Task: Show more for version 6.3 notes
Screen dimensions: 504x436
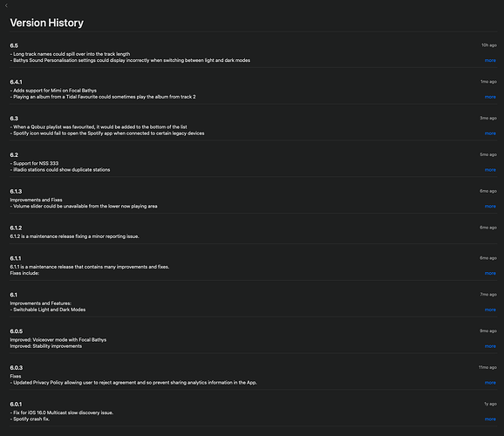Action: click(x=490, y=133)
